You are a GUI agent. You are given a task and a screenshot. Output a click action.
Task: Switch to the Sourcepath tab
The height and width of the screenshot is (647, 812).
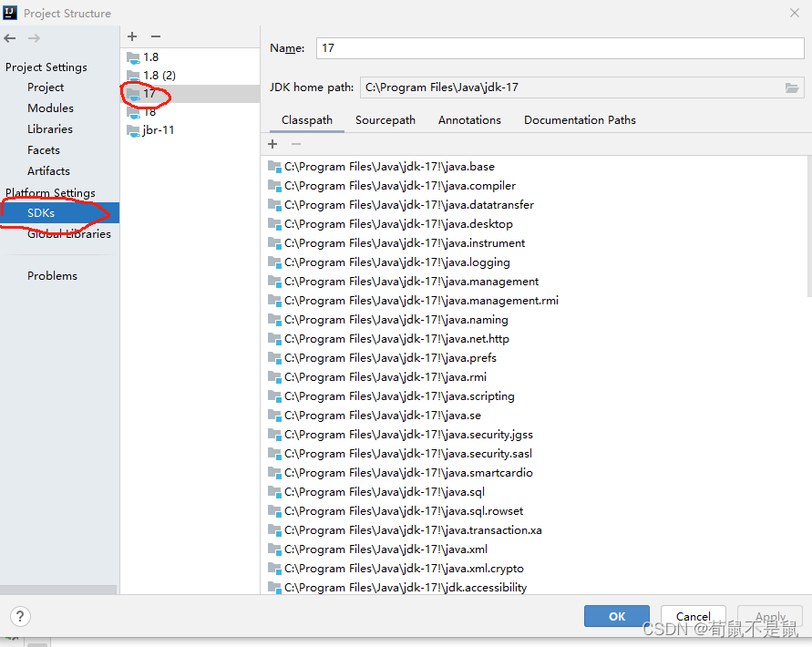385,119
